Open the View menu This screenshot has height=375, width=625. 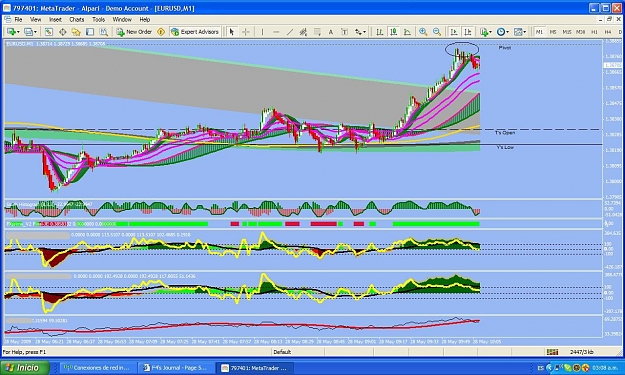pyautogui.click(x=35, y=19)
